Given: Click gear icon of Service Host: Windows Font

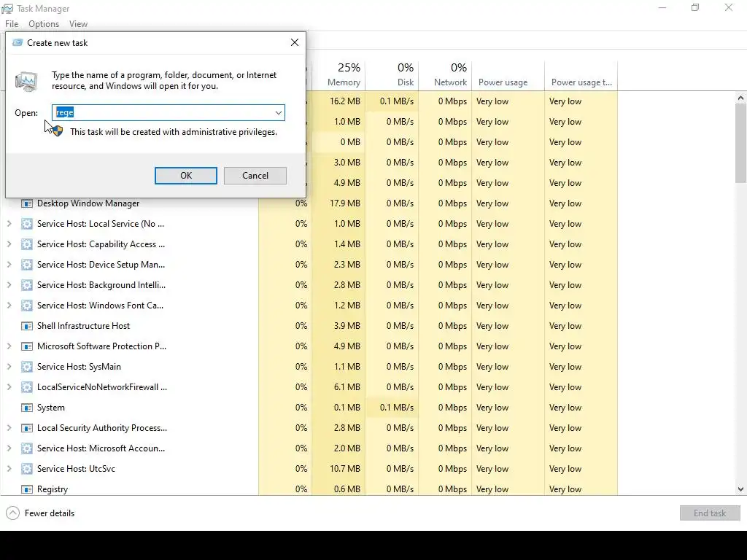Looking at the screenshot, I should (27, 306).
